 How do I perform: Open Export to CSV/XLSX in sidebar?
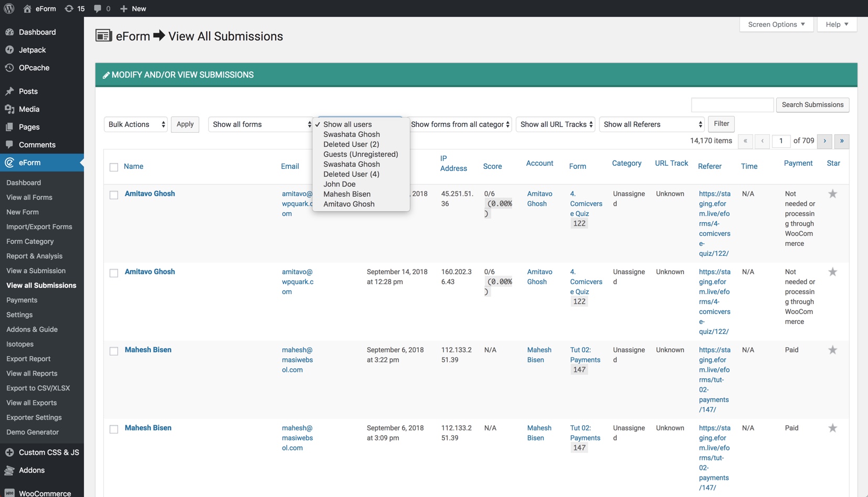(38, 388)
